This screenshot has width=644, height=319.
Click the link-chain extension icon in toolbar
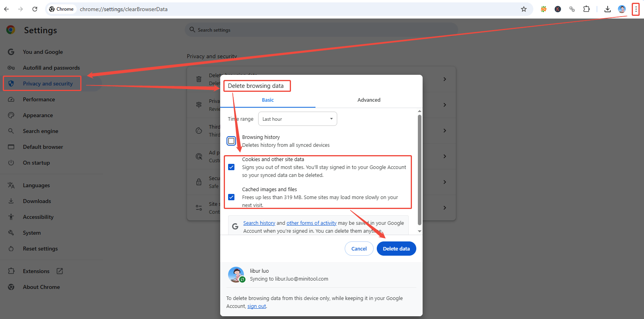572,9
